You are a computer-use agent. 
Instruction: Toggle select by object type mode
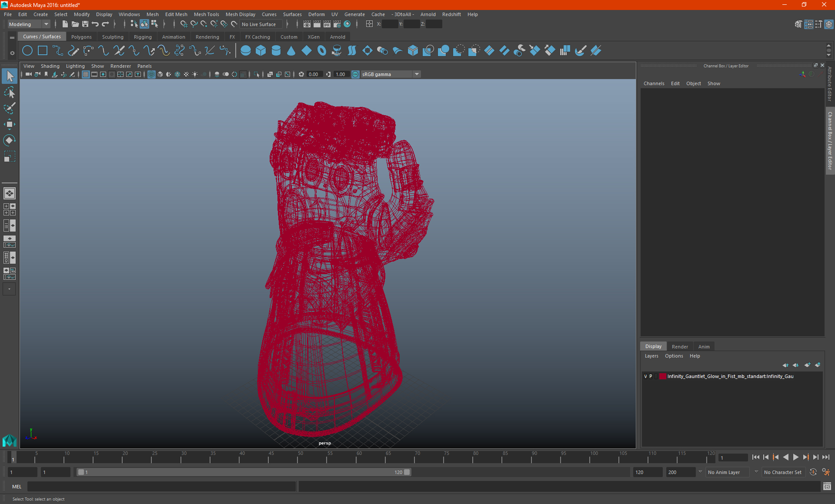point(144,24)
